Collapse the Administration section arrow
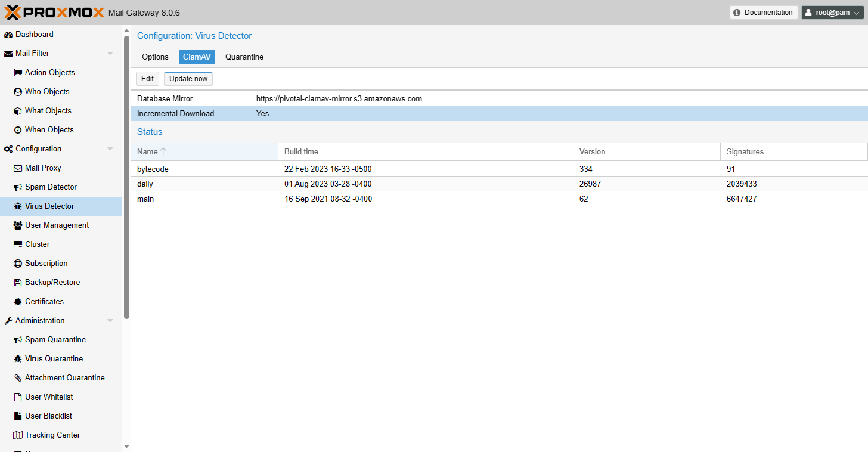The height and width of the screenshot is (452, 868). pyautogui.click(x=110, y=321)
